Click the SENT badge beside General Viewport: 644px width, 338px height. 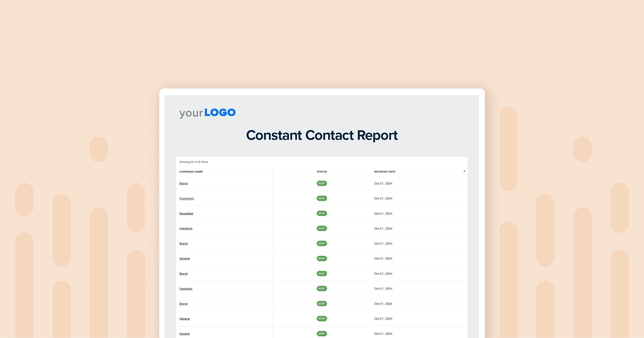[322, 258]
